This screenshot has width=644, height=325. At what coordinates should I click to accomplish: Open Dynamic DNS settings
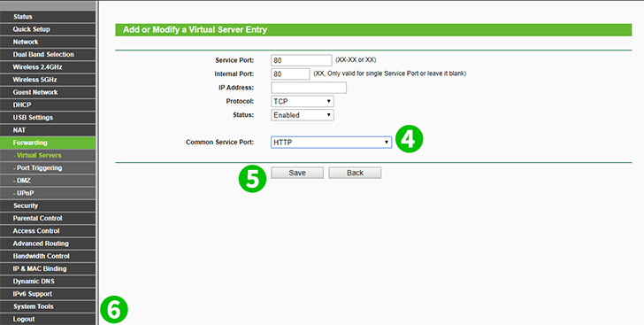pyautogui.click(x=48, y=282)
